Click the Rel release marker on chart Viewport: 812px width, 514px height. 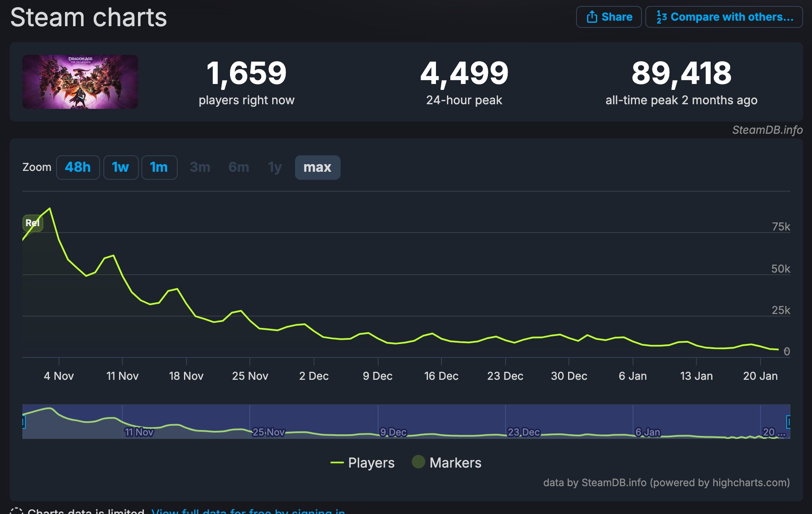(x=32, y=223)
